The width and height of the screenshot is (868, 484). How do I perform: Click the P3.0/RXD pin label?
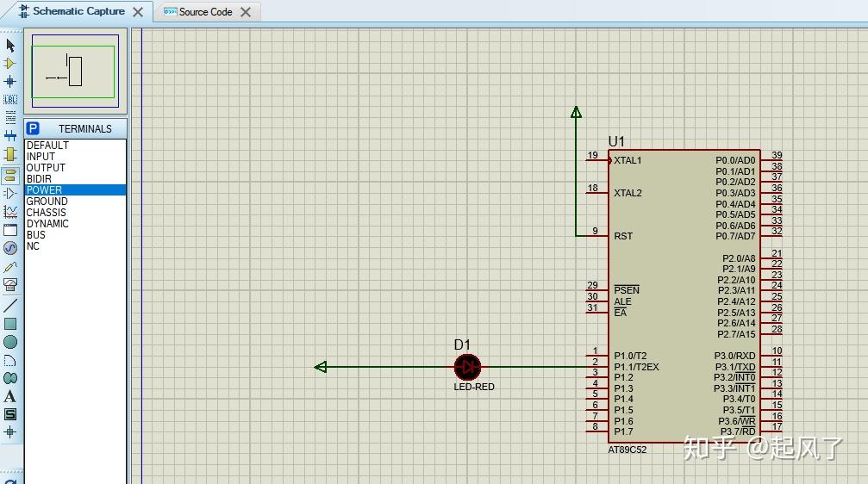point(734,356)
